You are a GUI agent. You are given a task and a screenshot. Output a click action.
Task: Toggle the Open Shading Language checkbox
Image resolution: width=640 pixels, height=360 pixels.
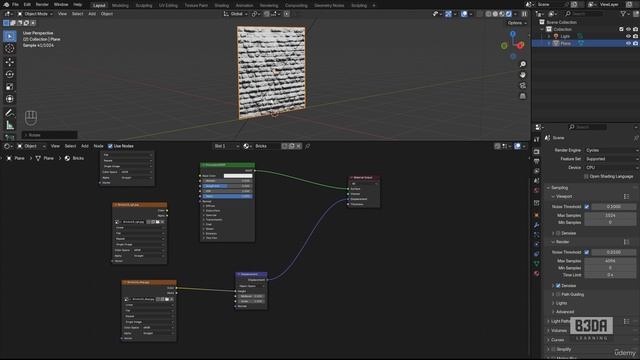(586, 176)
